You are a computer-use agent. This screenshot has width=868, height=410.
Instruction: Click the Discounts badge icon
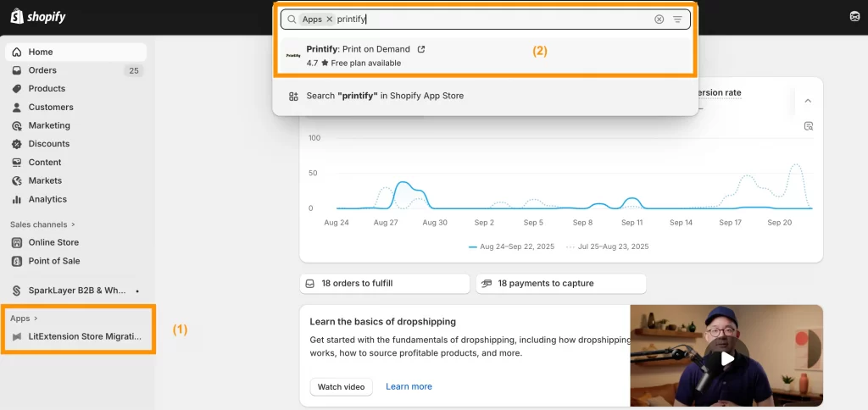click(17, 144)
